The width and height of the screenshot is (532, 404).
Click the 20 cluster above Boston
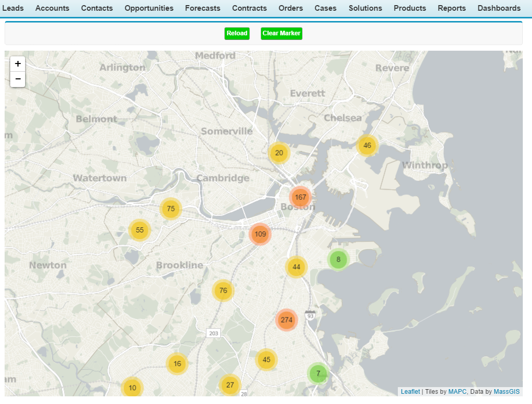(x=279, y=153)
